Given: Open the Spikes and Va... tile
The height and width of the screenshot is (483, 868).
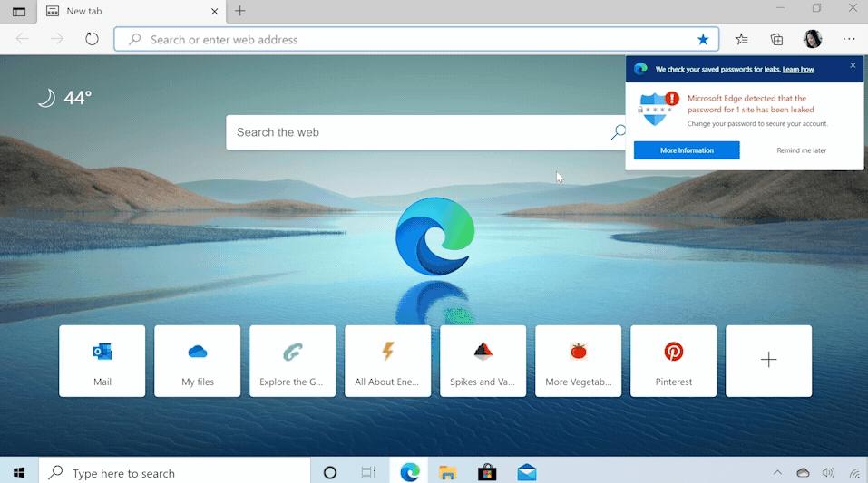Looking at the screenshot, I should [483, 361].
